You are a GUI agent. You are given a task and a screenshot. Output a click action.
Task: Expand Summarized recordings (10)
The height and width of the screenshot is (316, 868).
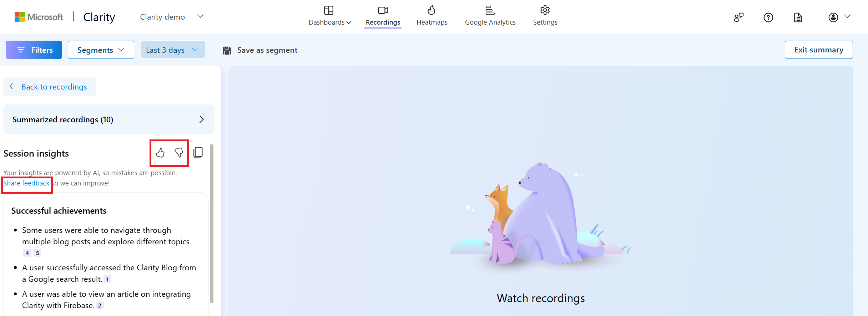click(x=109, y=119)
